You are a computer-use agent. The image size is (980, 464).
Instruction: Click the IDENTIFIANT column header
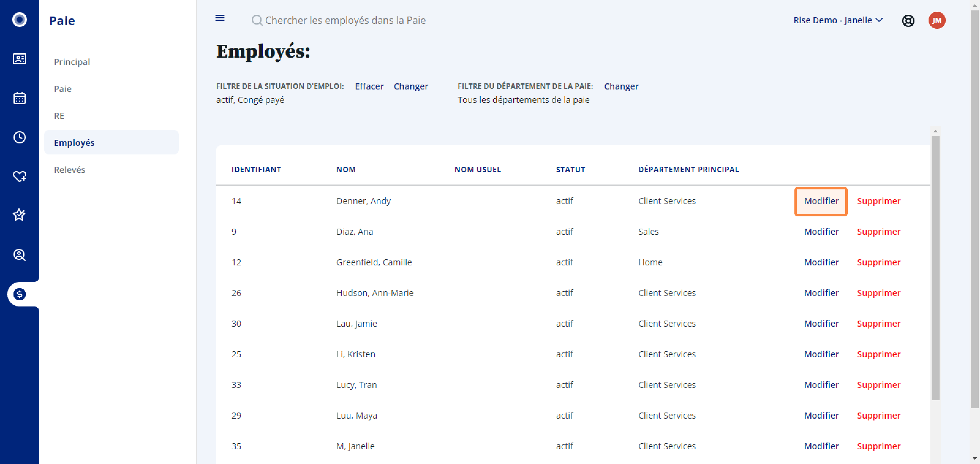(256, 170)
